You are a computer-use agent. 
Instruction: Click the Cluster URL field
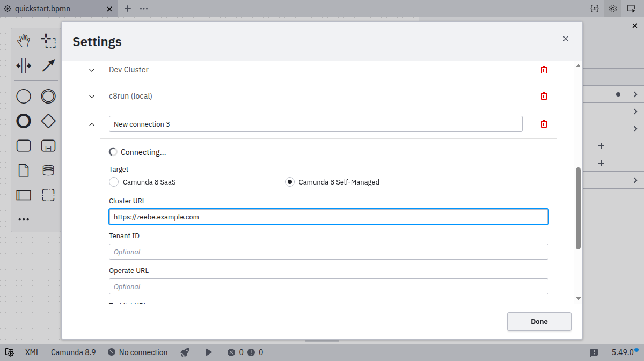(328, 217)
